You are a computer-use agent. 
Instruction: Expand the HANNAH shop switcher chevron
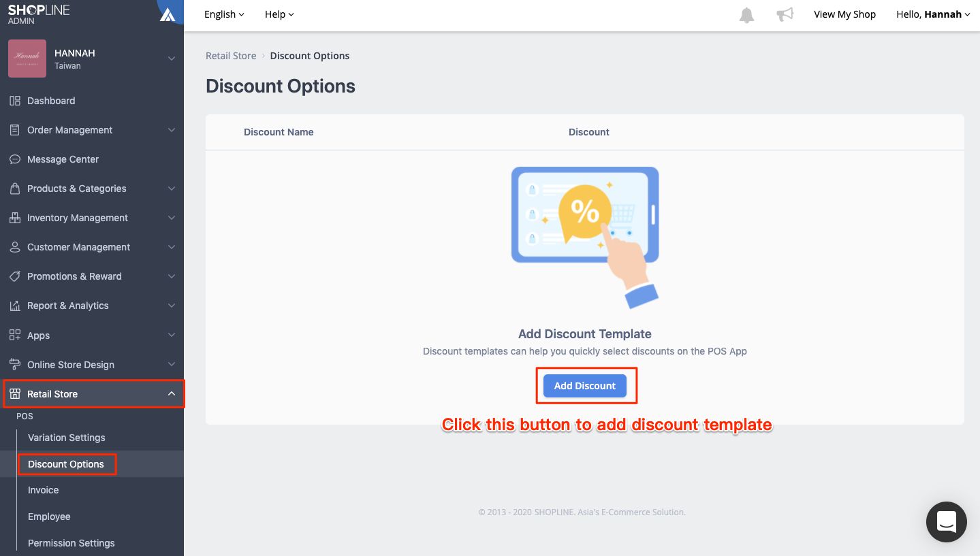click(x=172, y=59)
